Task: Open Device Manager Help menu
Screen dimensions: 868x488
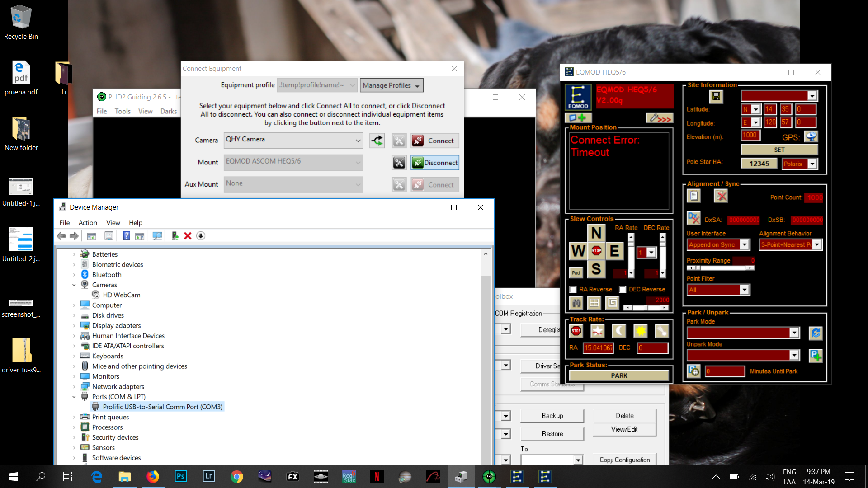Action: (136, 223)
